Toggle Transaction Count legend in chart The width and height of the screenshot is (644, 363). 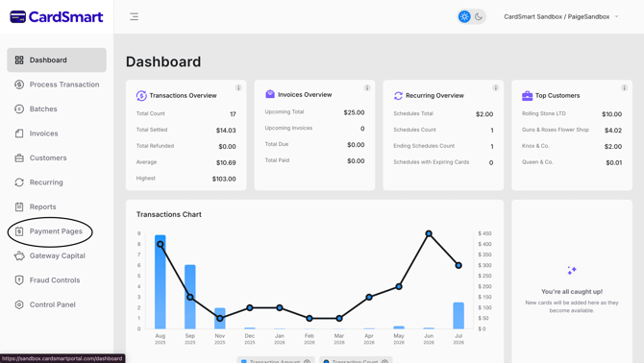click(x=356, y=360)
